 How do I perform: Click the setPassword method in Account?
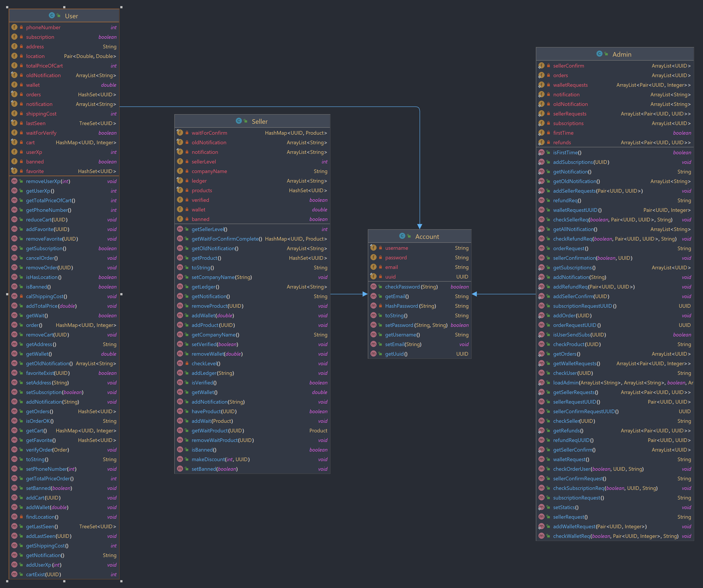click(x=399, y=325)
